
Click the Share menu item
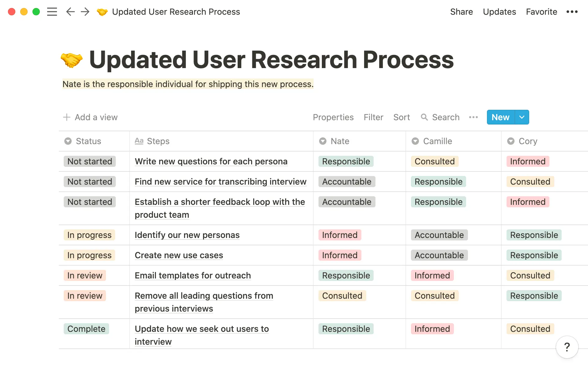point(462,12)
